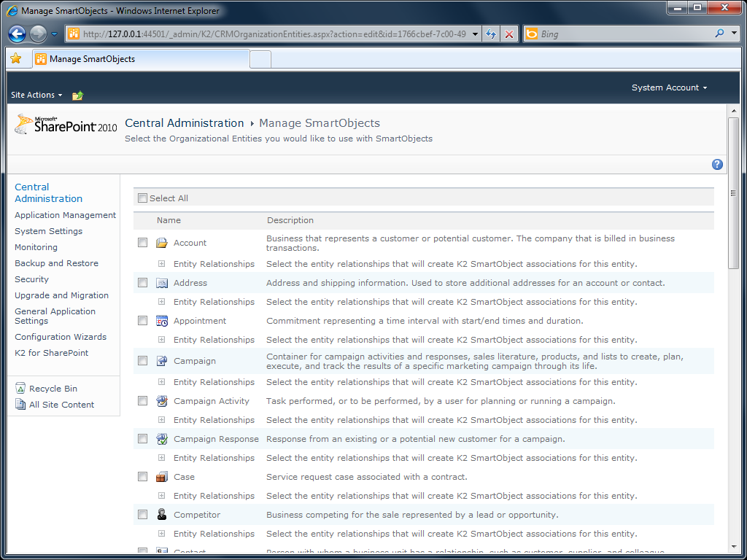747x560 pixels.
Task: Expand Entity Relationships under Campaign Response
Action: click(x=161, y=458)
